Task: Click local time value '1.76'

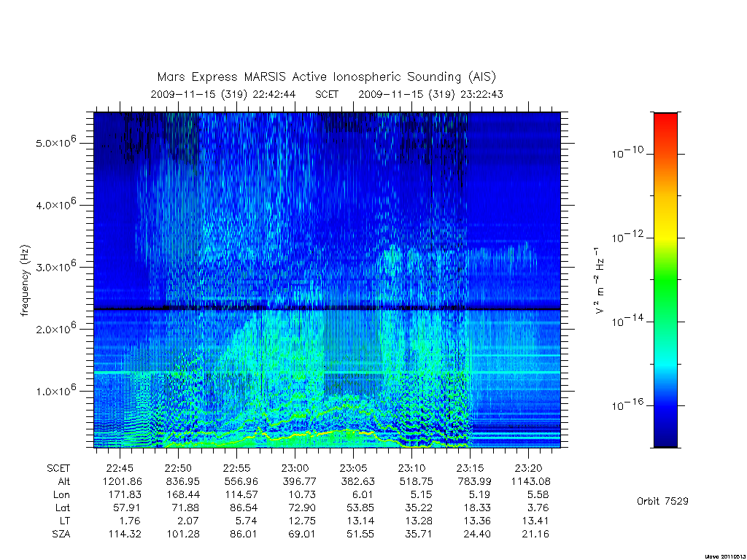Action: (x=131, y=521)
